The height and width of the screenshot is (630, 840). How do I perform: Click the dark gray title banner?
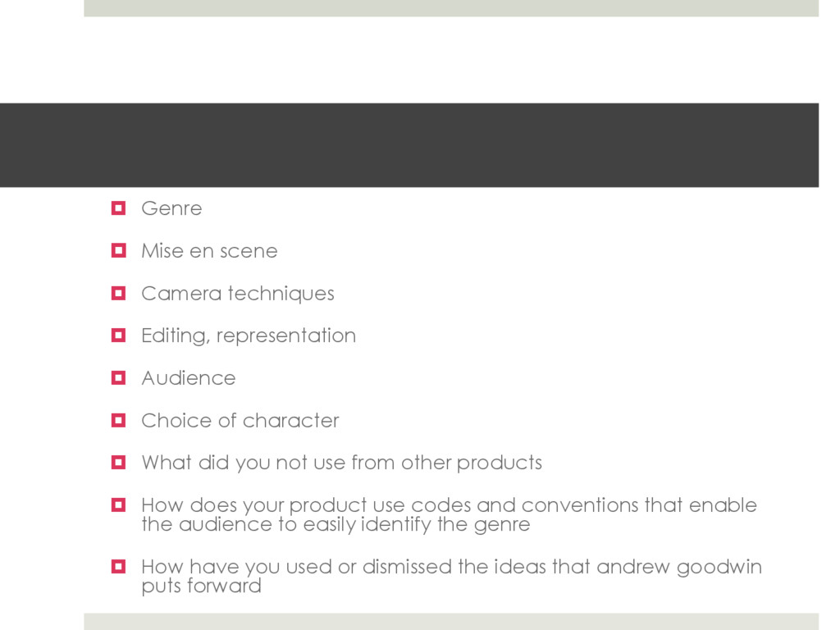409,145
